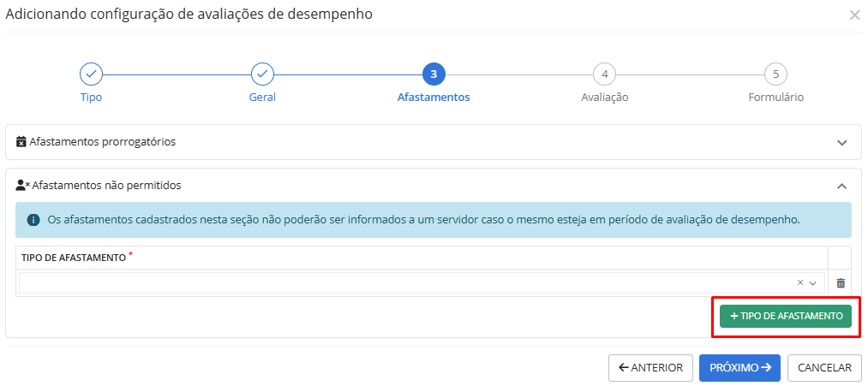Collapse the Afastamentos não permitidos section chevron
The height and width of the screenshot is (386, 868).
[842, 187]
